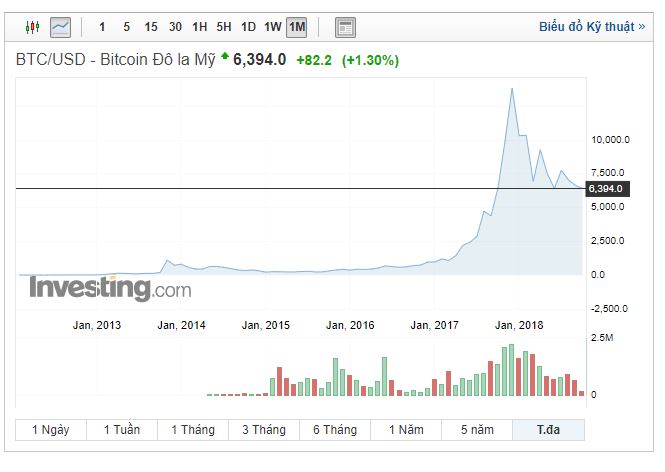Image resolution: width=665 pixels, height=472 pixels.
Task: Click the Jan, 2013 axis label
Action: [97, 325]
